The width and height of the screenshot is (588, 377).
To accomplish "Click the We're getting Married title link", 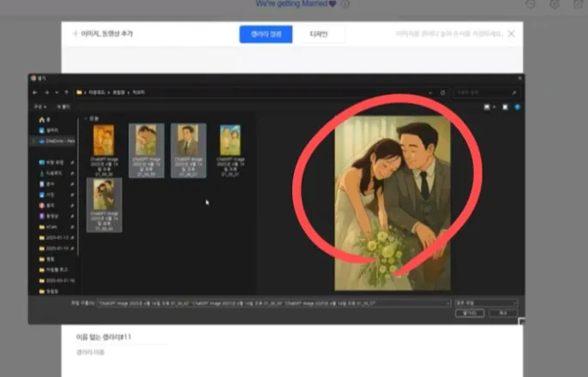I will point(296,3).
